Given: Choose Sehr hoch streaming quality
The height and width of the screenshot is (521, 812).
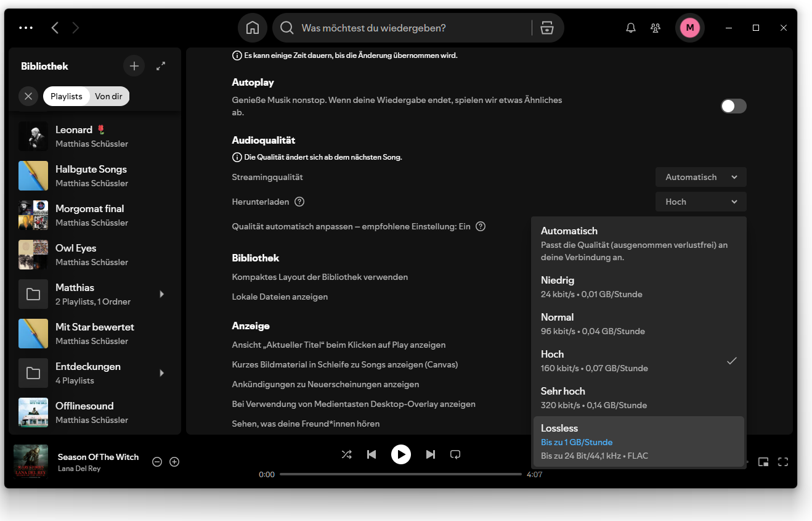Looking at the screenshot, I should [639, 398].
